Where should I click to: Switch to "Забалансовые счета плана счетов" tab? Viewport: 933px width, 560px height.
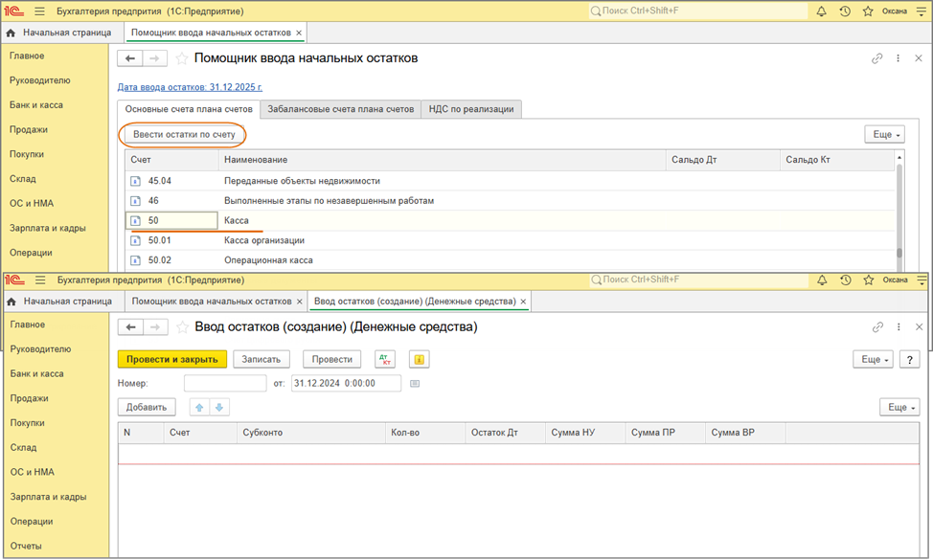(x=340, y=109)
